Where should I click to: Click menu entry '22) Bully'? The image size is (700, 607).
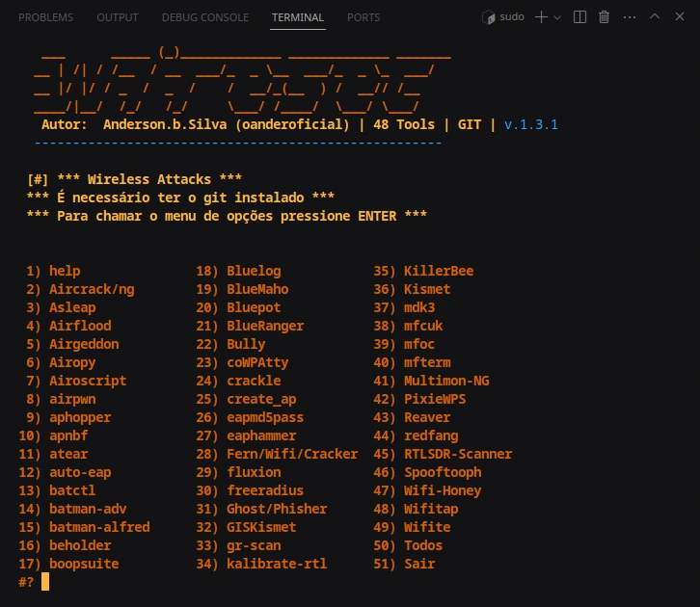tap(230, 344)
